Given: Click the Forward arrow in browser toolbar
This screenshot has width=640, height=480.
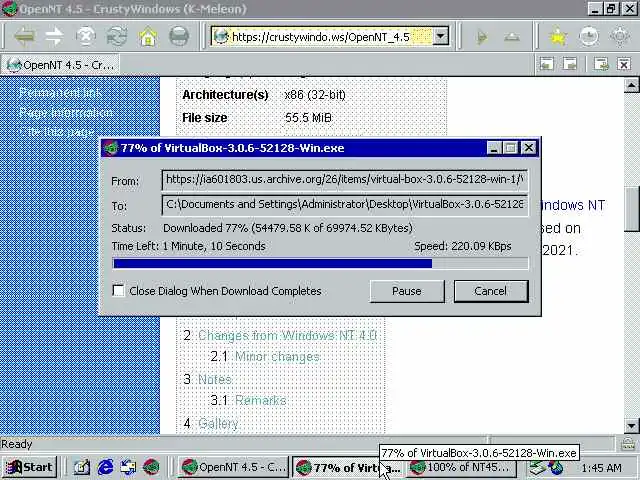Looking at the screenshot, I should coord(55,37).
